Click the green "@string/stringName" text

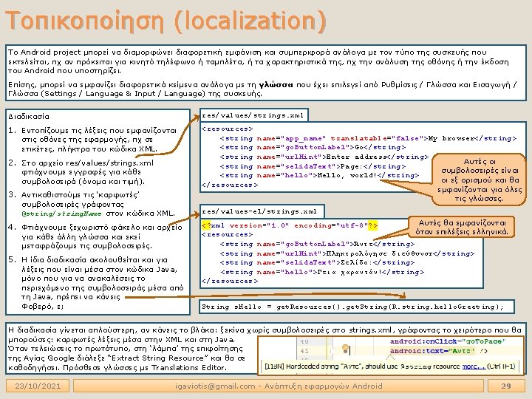coord(61,214)
